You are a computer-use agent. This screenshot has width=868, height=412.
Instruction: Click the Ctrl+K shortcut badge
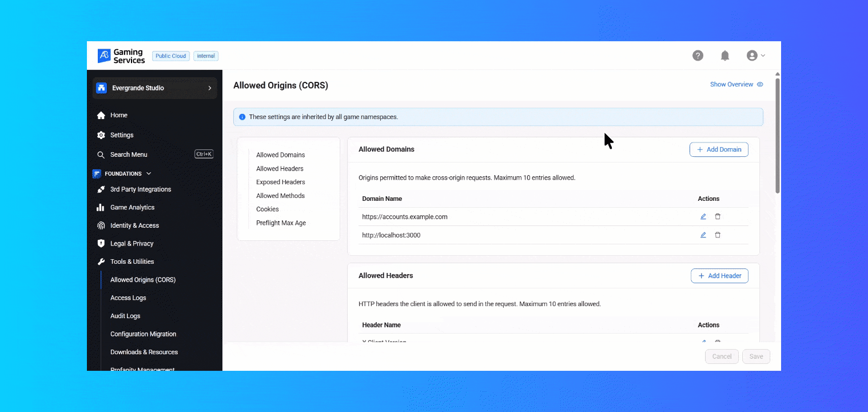(x=204, y=154)
